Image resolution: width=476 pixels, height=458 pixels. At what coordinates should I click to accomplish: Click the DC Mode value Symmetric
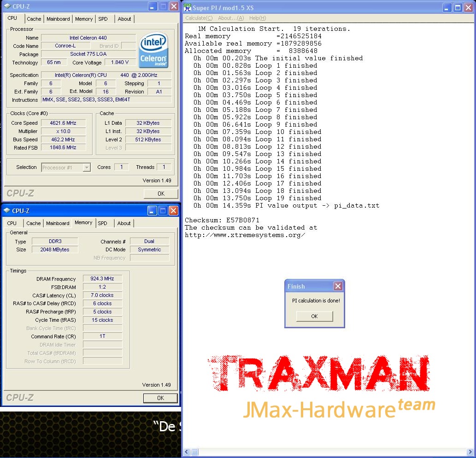coord(149,249)
